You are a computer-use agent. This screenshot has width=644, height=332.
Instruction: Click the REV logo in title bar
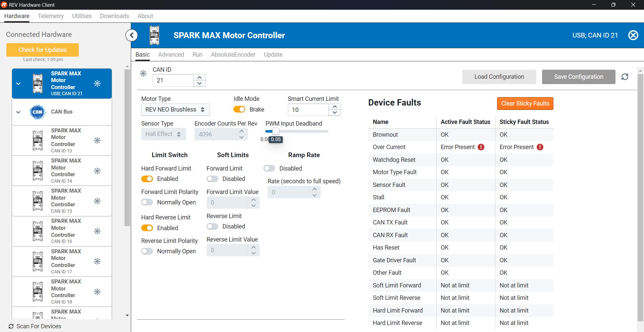pyautogui.click(x=4, y=5)
